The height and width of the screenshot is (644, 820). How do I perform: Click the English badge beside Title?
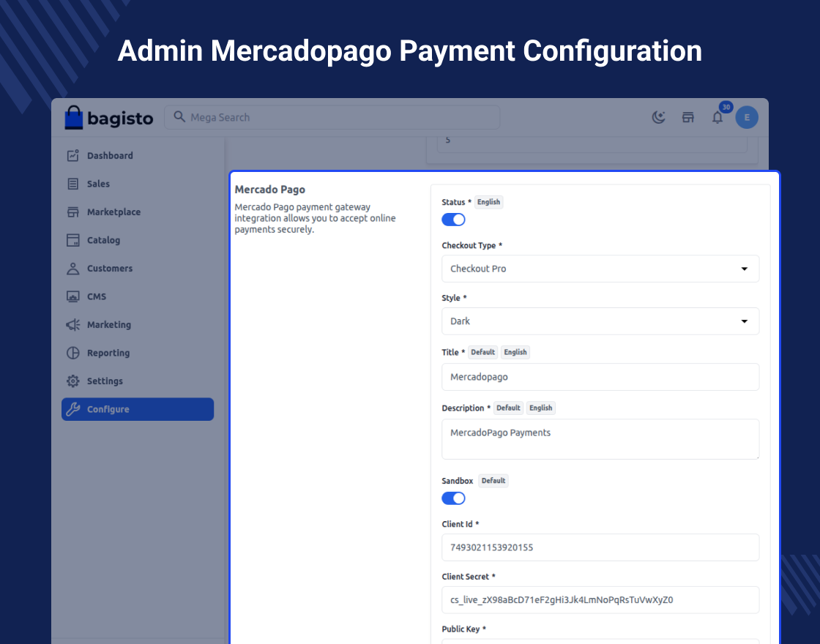coord(515,352)
